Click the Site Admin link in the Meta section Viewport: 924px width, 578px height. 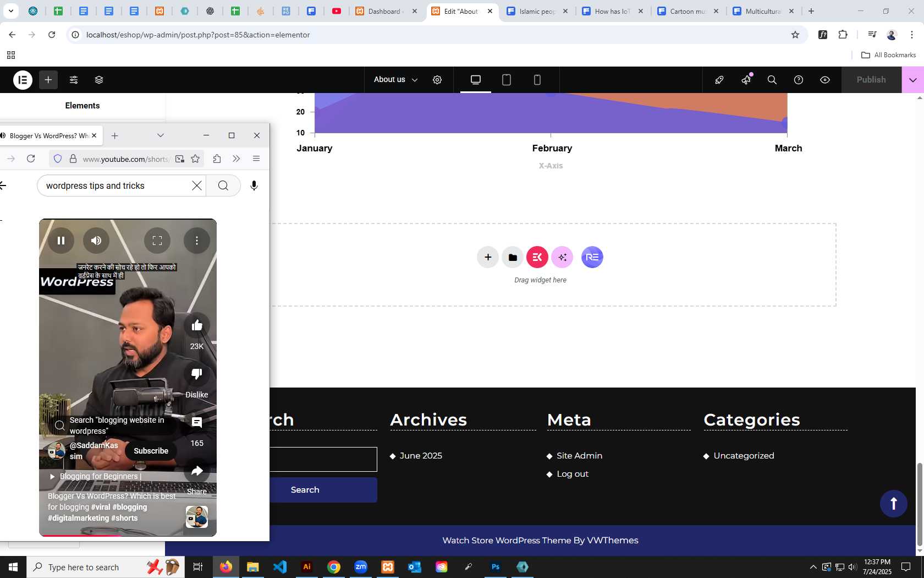click(579, 456)
